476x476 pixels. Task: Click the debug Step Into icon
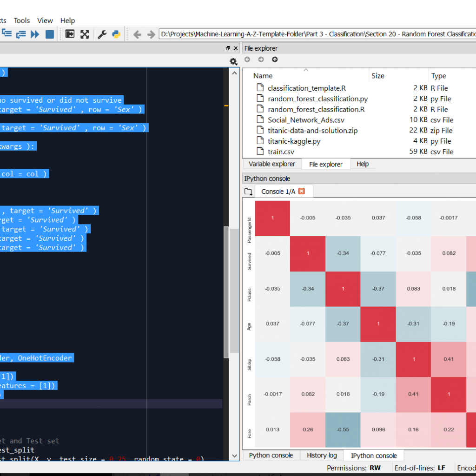pos(6,33)
